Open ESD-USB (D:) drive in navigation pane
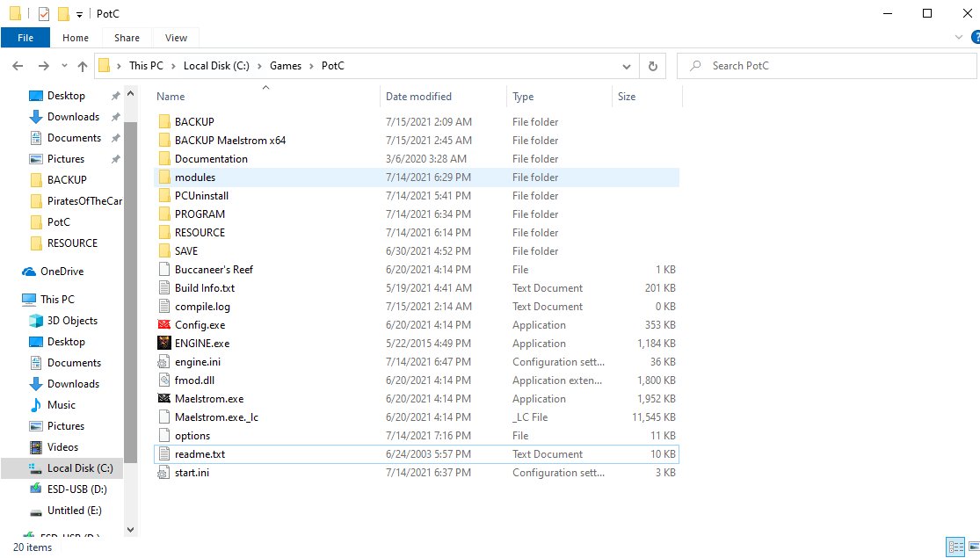Image resolution: width=980 pixels, height=558 pixels. click(76, 489)
